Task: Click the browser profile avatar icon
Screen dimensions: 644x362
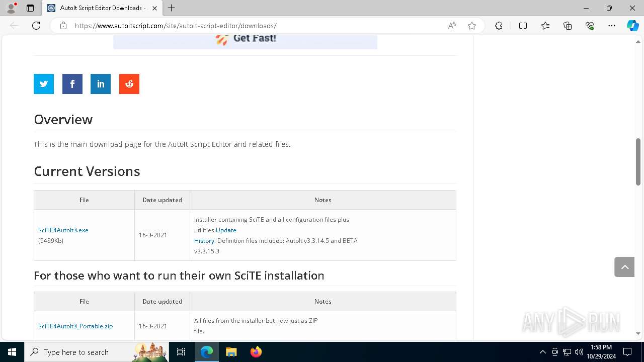Action: [11, 8]
